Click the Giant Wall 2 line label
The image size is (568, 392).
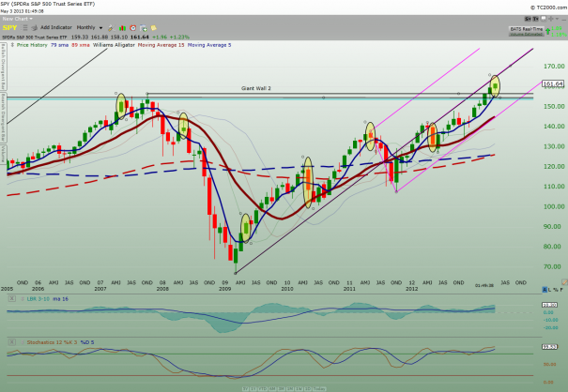256,88
